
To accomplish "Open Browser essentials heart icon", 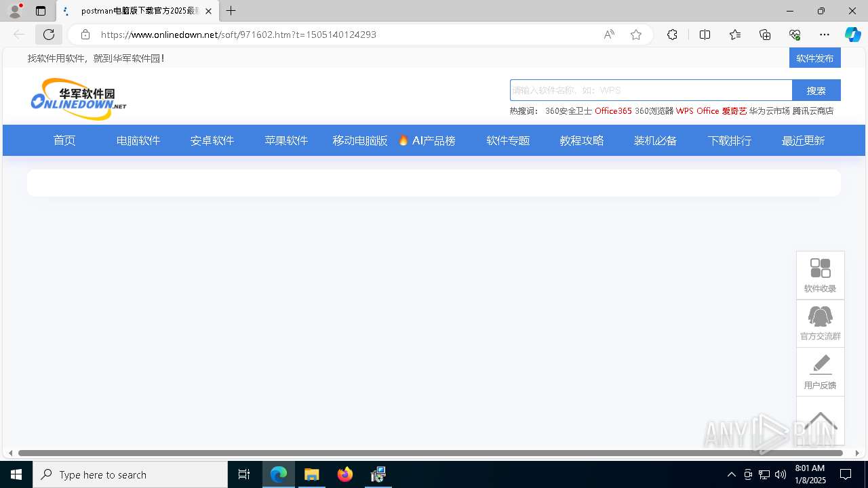I will point(795,35).
